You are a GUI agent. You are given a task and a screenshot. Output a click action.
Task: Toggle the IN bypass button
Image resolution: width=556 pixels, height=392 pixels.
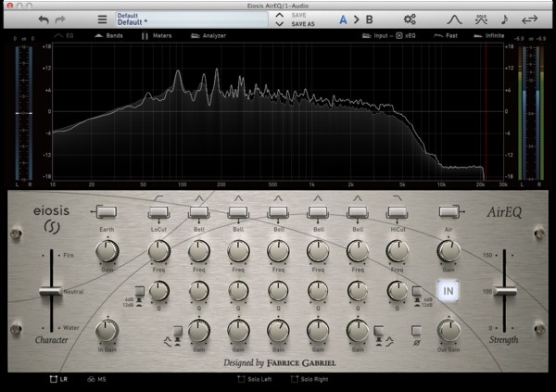449,291
